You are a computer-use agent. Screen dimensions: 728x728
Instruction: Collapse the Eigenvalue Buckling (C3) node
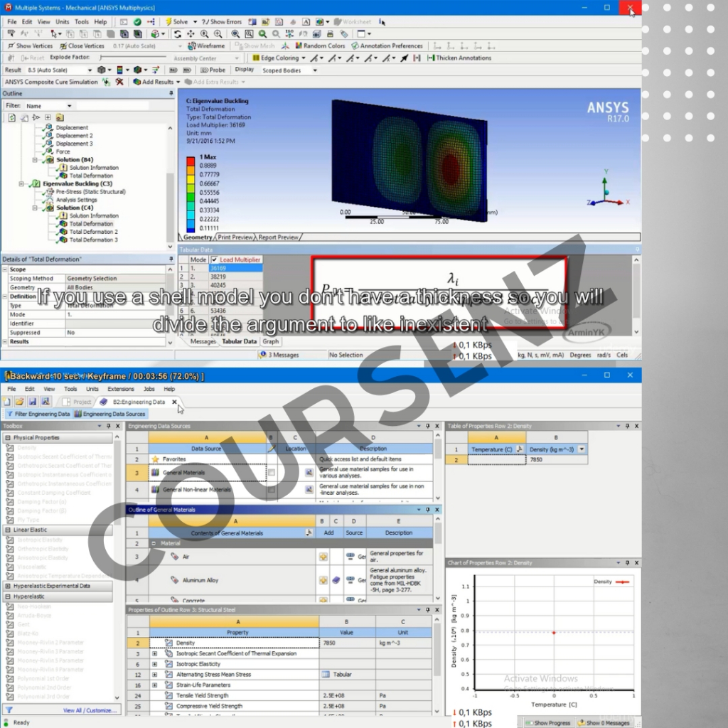pyautogui.click(x=21, y=184)
